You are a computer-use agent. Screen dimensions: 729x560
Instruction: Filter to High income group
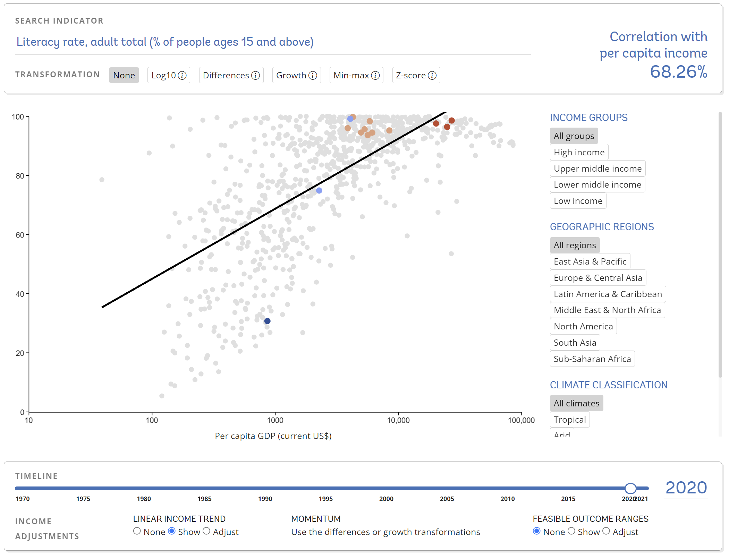[579, 152]
